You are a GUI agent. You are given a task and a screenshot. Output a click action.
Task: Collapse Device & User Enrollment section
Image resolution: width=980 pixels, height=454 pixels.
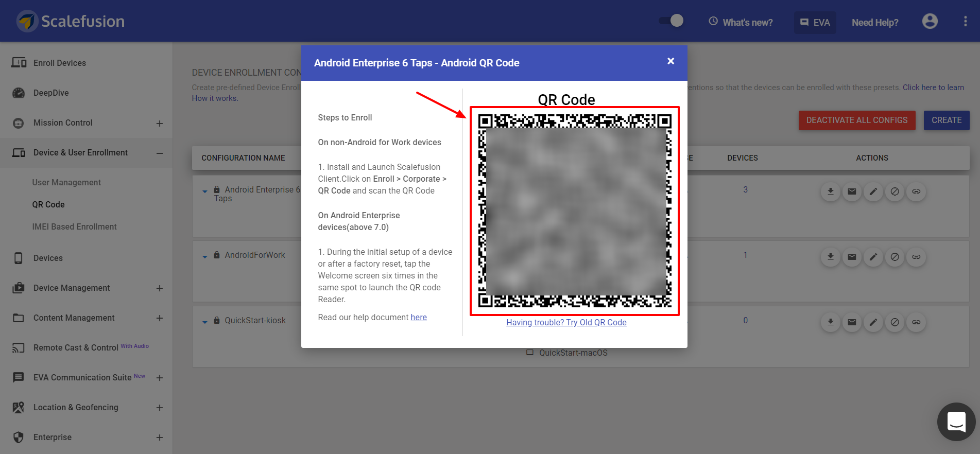[x=160, y=153]
